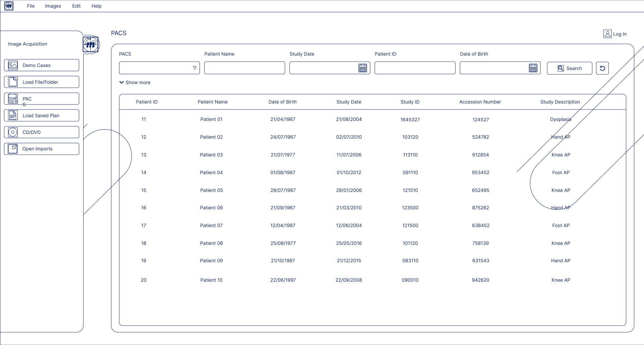Viewport: 644px width, 345px height.
Task: Open Imports using its import icon
Action: tap(13, 149)
